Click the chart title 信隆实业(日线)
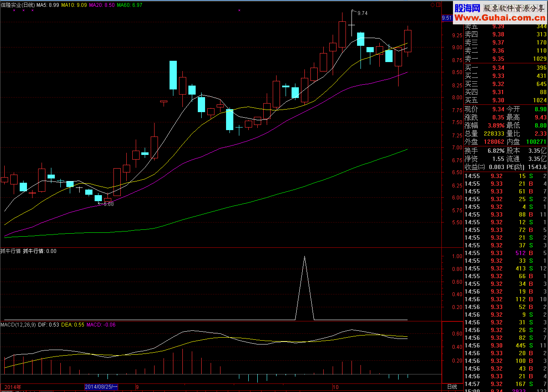Viewport: 548px width, 392px height. click(x=18, y=5)
